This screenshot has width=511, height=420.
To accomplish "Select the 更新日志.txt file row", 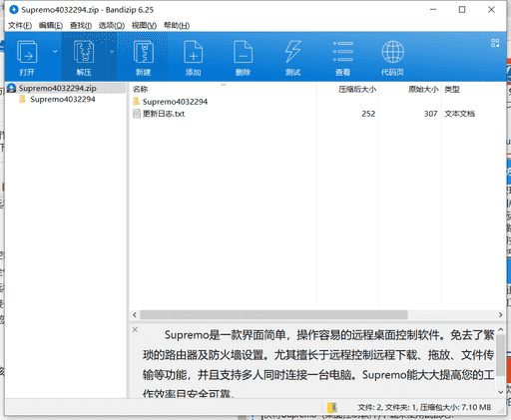I will (317, 114).
